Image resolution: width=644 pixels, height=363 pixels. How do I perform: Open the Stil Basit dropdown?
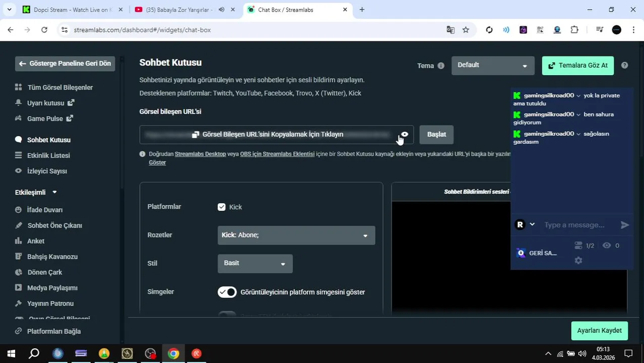pos(255,264)
